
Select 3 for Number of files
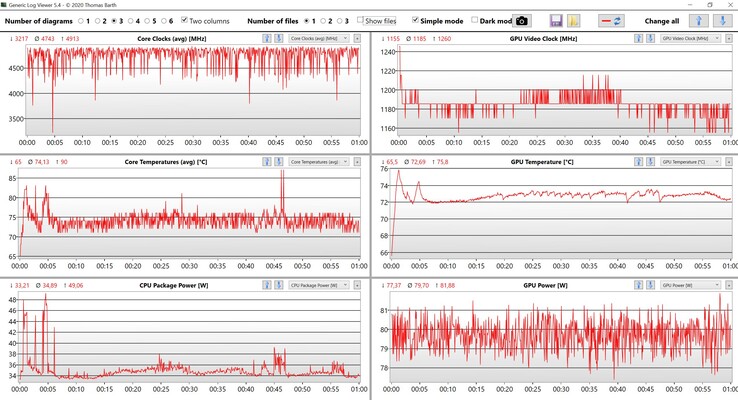point(339,21)
